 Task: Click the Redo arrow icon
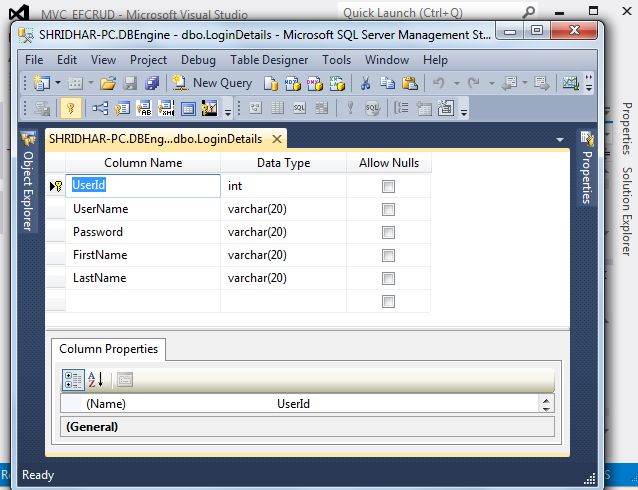click(474, 83)
